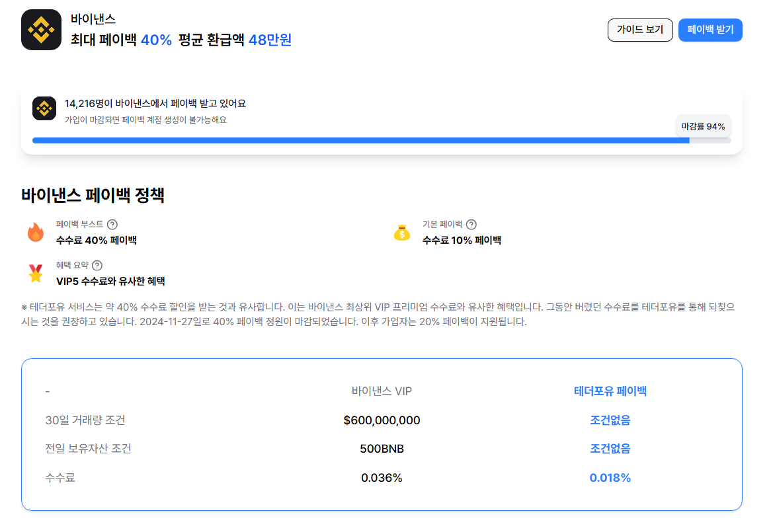Click the 14,216명 payback recipients notice
This screenshot has width=773, height=532.
click(155, 104)
